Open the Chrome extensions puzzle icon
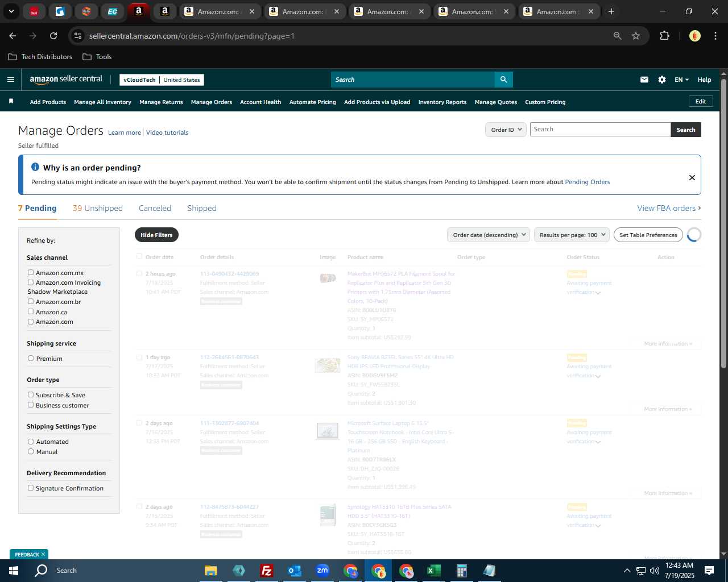The height and width of the screenshot is (582, 728). [x=664, y=36]
